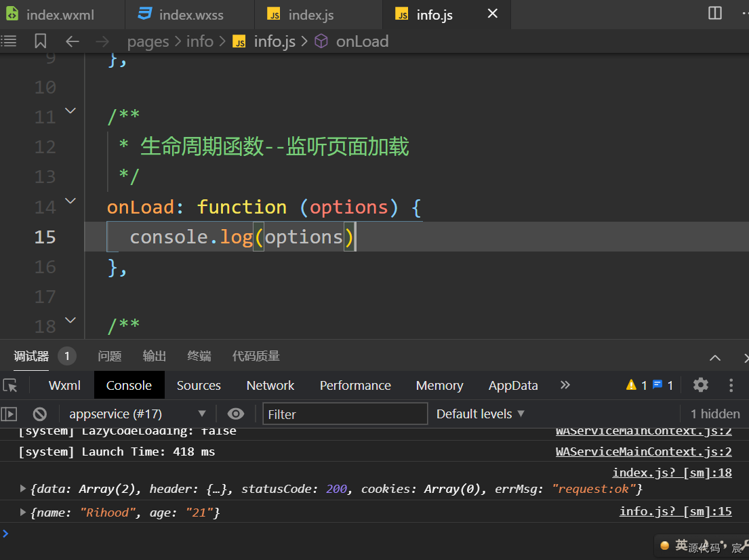Screen dimensions: 749x560
Task: Close the info.js tab
Action: click(x=493, y=14)
